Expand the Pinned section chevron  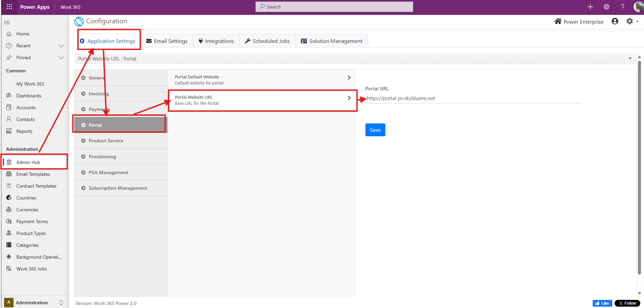coord(61,57)
